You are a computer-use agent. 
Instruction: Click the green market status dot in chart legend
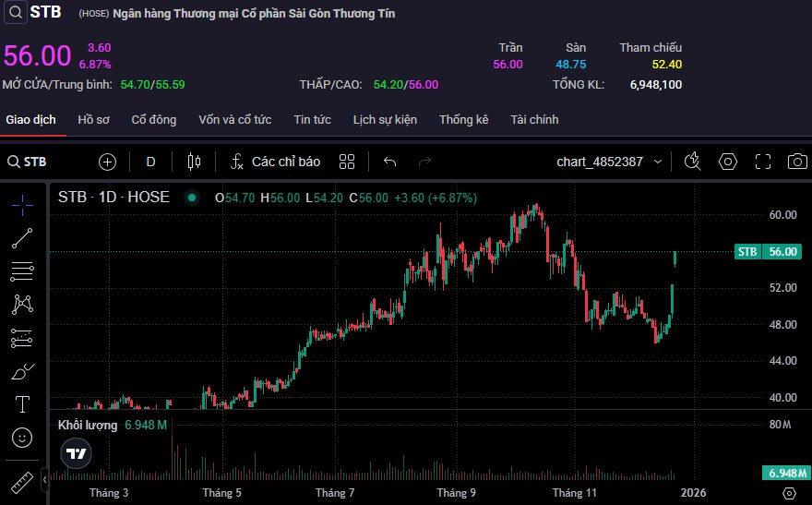pyautogui.click(x=192, y=198)
